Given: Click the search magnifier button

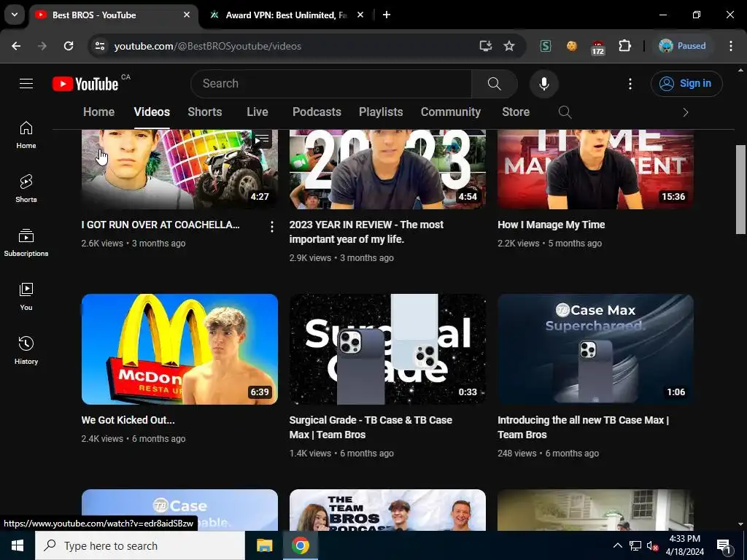Looking at the screenshot, I should [x=495, y=84].
